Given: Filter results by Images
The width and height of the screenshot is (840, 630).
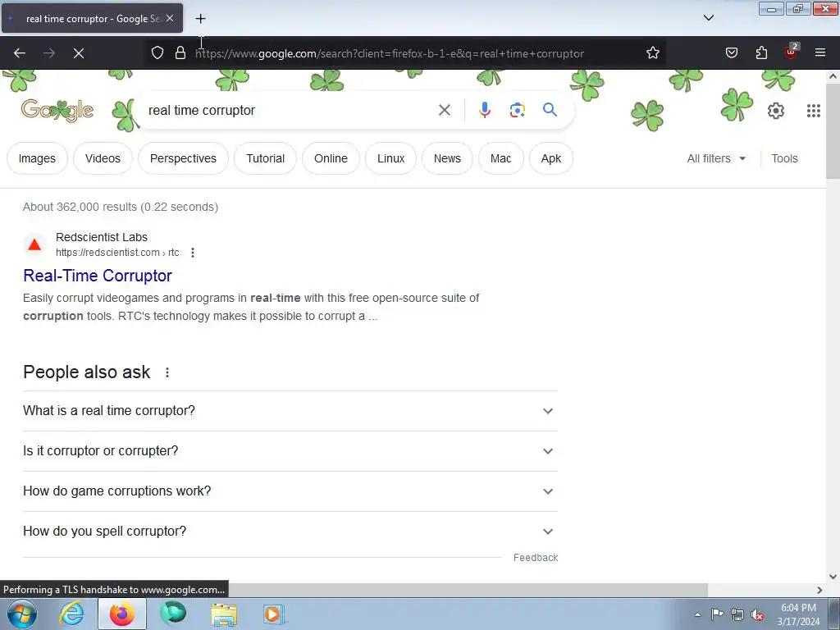Looking at the screenshot, I should coord(37,158).
